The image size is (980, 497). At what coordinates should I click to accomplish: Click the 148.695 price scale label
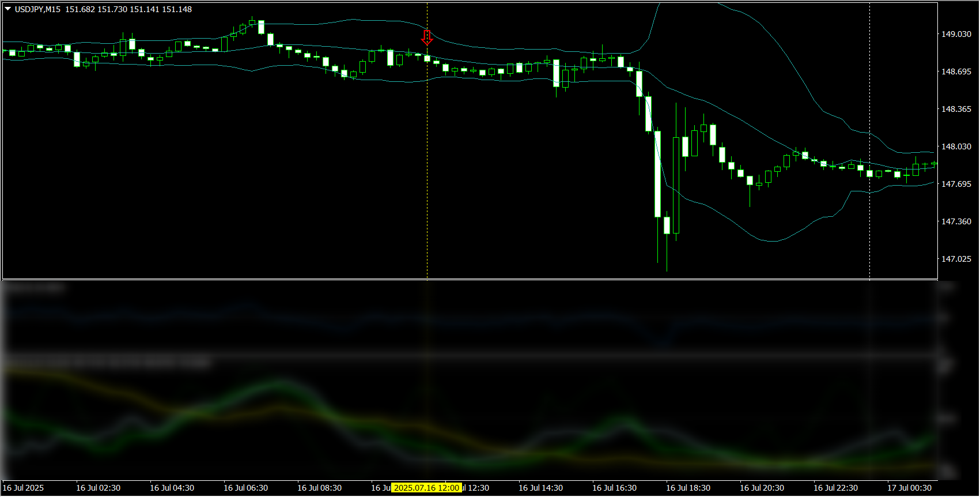[956, 71]
